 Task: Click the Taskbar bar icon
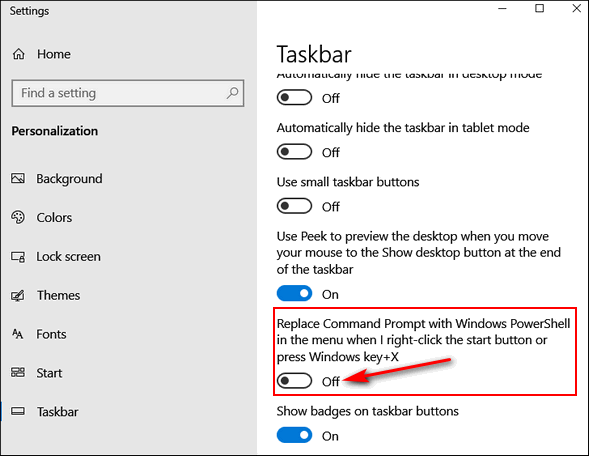click(18, 411)
